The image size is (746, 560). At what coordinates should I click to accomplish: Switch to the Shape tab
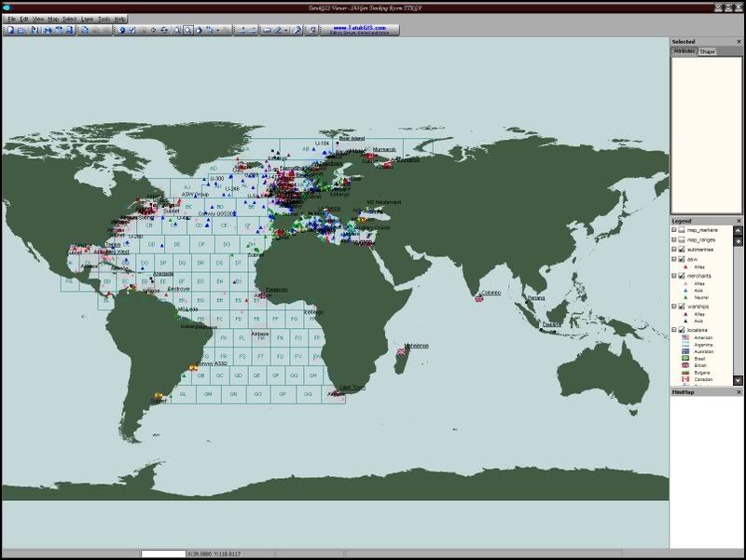tap(708, 51)
